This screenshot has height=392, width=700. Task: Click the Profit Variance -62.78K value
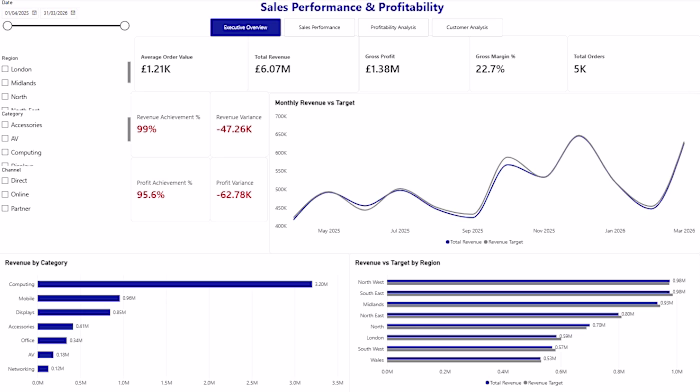[234, 195]
